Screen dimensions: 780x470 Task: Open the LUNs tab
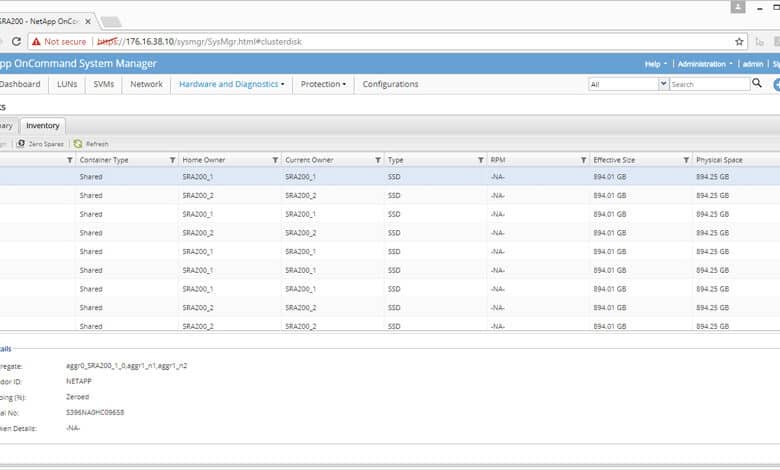(x=67, y=84)
